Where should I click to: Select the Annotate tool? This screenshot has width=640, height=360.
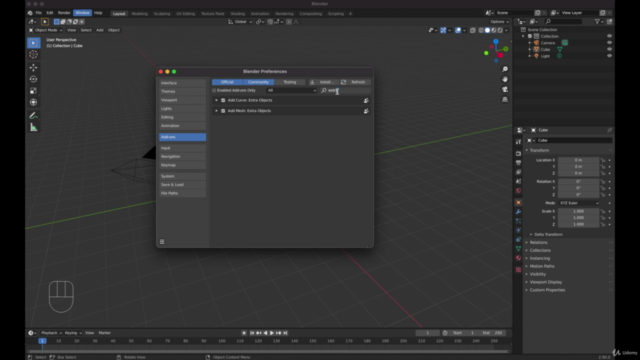[x=33, y=116]
